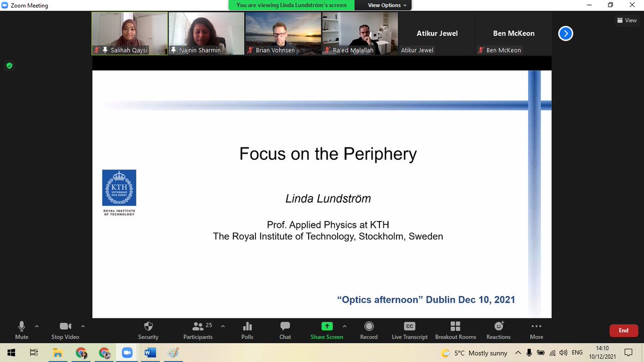Enable Live Transcript captions

[x=409, y=330]
